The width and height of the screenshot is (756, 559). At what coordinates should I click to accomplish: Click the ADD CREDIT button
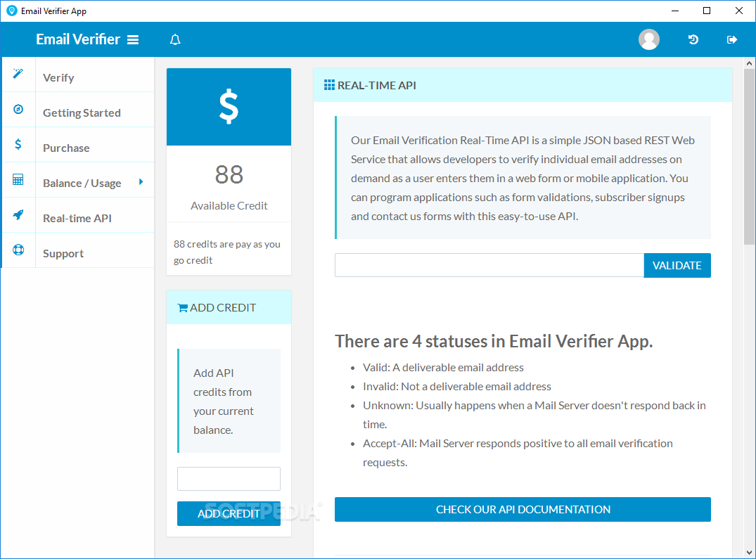pos(229,514)
